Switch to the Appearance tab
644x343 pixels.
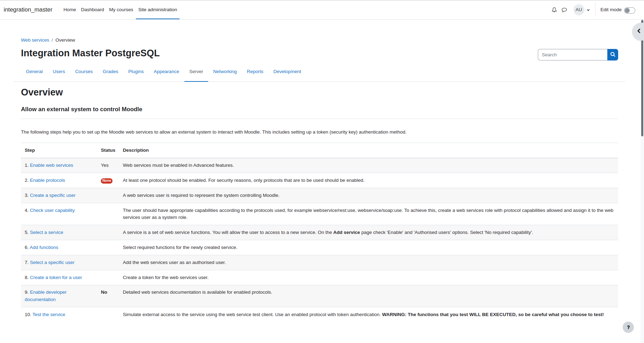(x=166, y=72)
